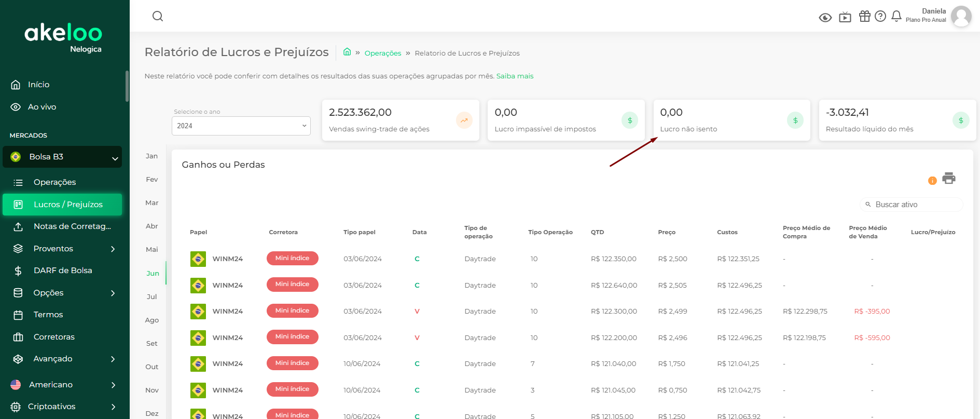
Task: Click the akeloo Nelogica logo
Action: click(63, 37)
